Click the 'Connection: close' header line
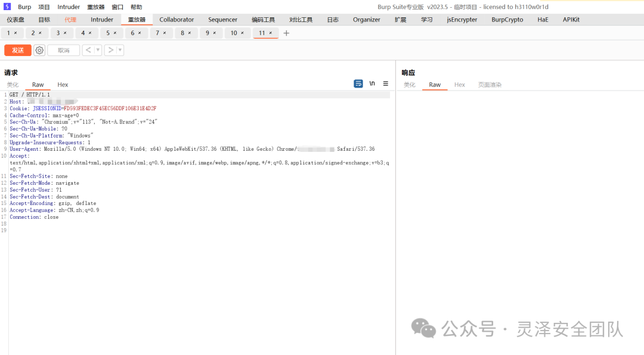Viewport: 644px width, 355px height. coord(34,217)
